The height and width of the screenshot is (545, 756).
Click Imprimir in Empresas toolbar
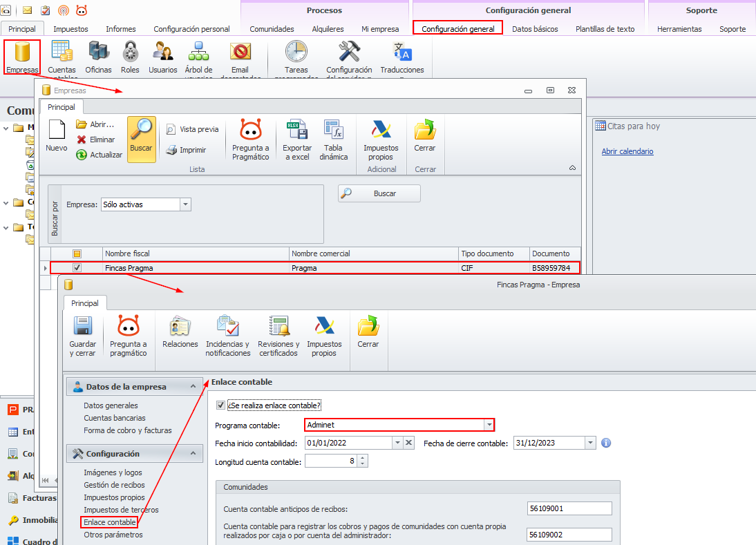point(186,150)
